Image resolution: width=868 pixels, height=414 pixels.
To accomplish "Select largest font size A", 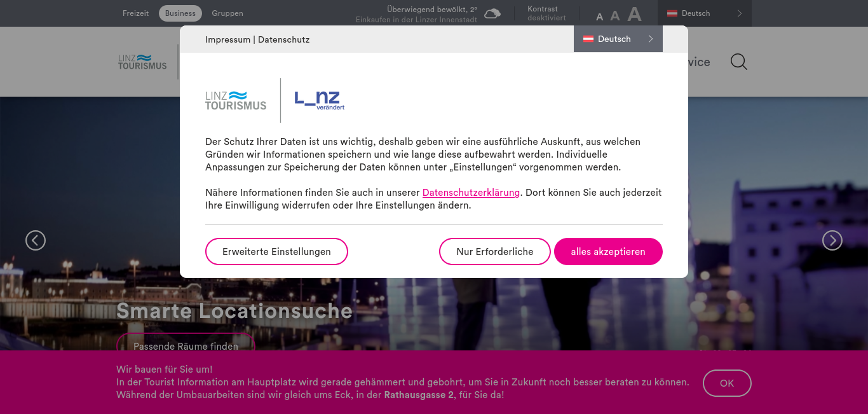I will point(634,14).
